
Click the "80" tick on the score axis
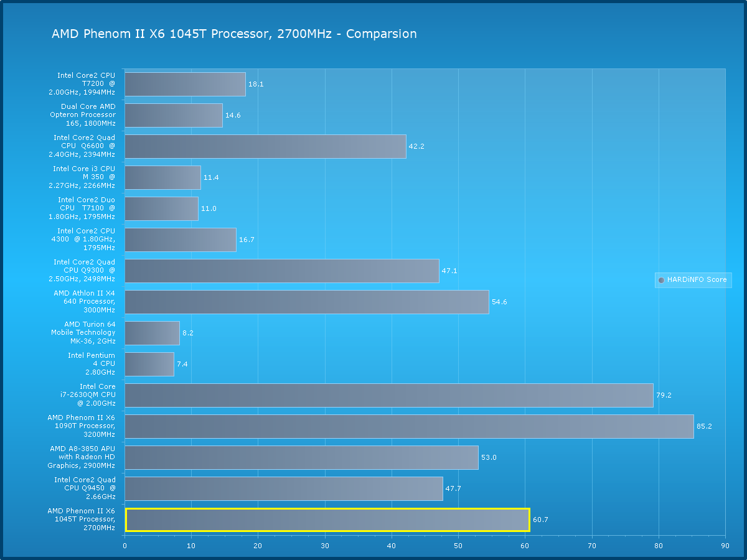coord(659,546)
